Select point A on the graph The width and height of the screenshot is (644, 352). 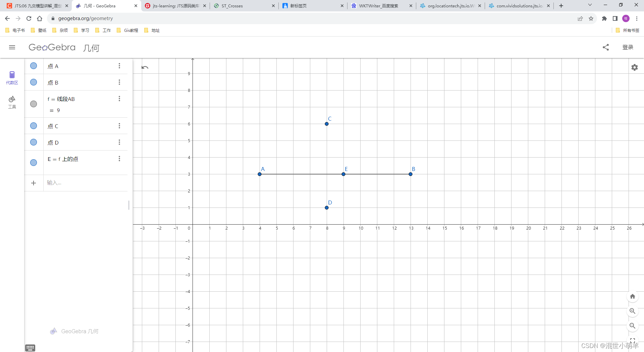click(260, 174)
